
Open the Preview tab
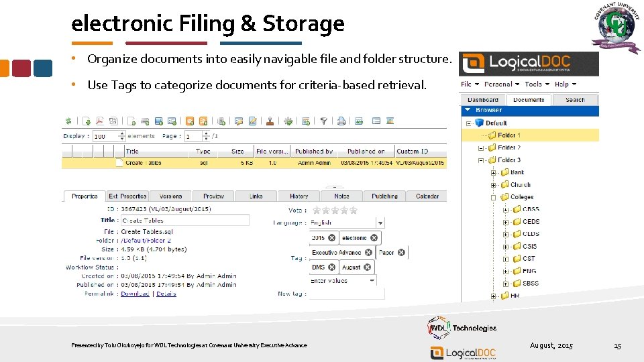(213, 196)
